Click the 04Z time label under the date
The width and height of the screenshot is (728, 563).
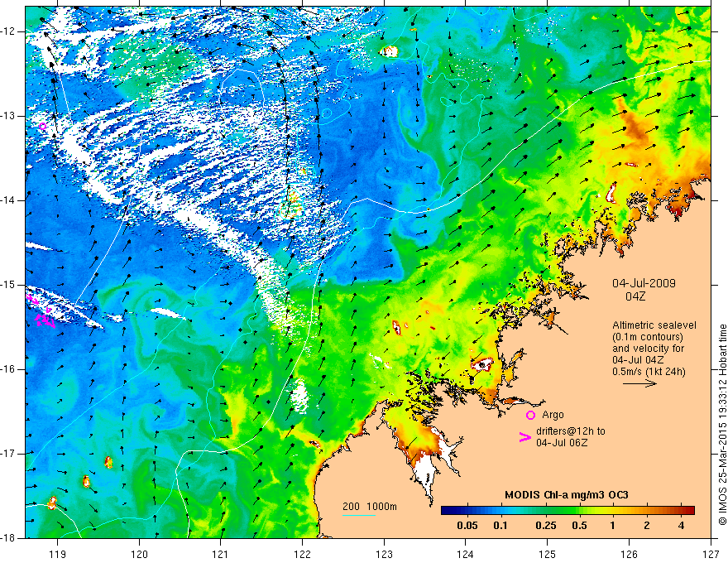[x=635, y=296]
